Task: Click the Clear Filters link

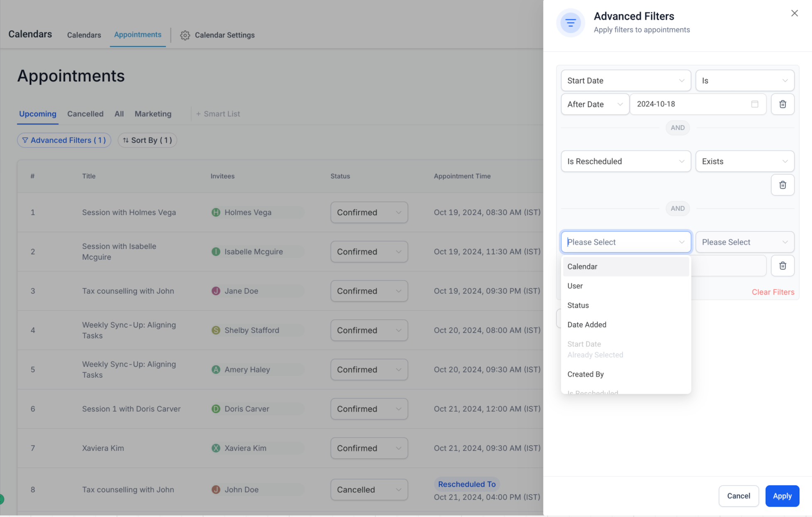Action: [773, 292]
